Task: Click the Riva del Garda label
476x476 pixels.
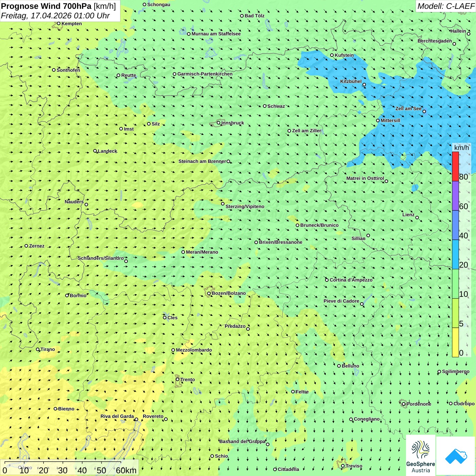Action: (117, 416)
